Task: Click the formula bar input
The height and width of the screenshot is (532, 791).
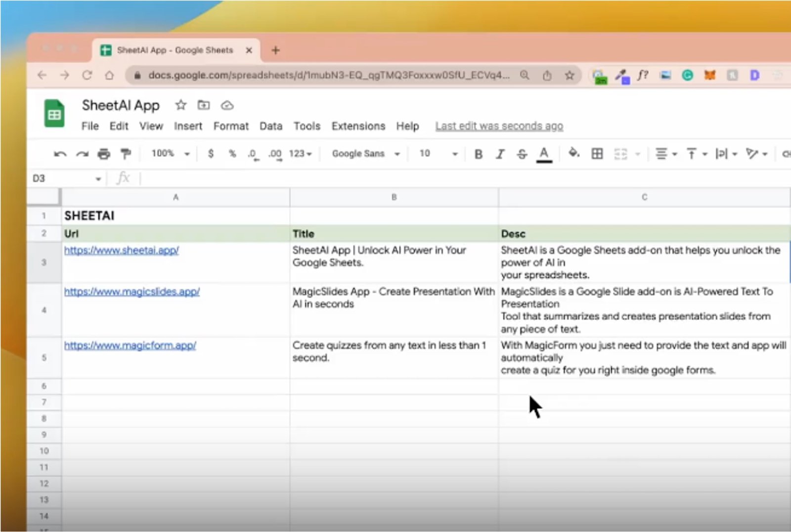Action: [x=465, y=178]
